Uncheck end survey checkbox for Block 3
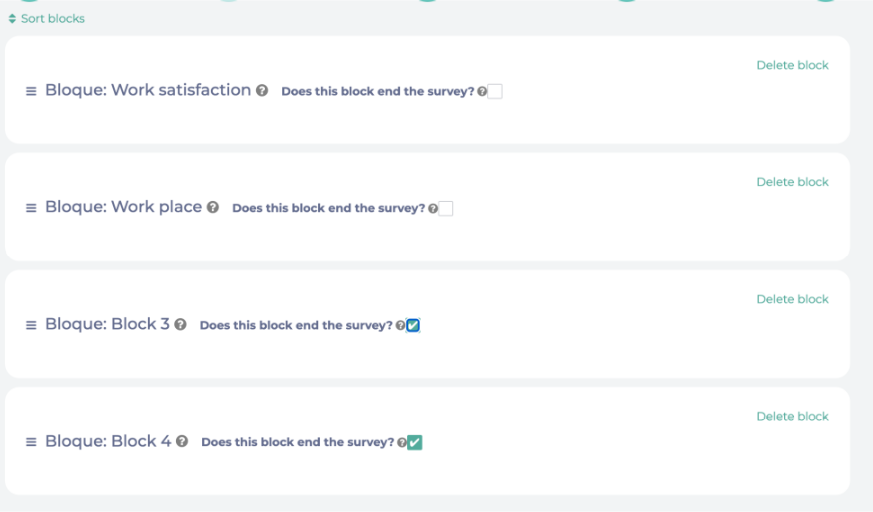 pyautogui.click(x=414, y=326)
